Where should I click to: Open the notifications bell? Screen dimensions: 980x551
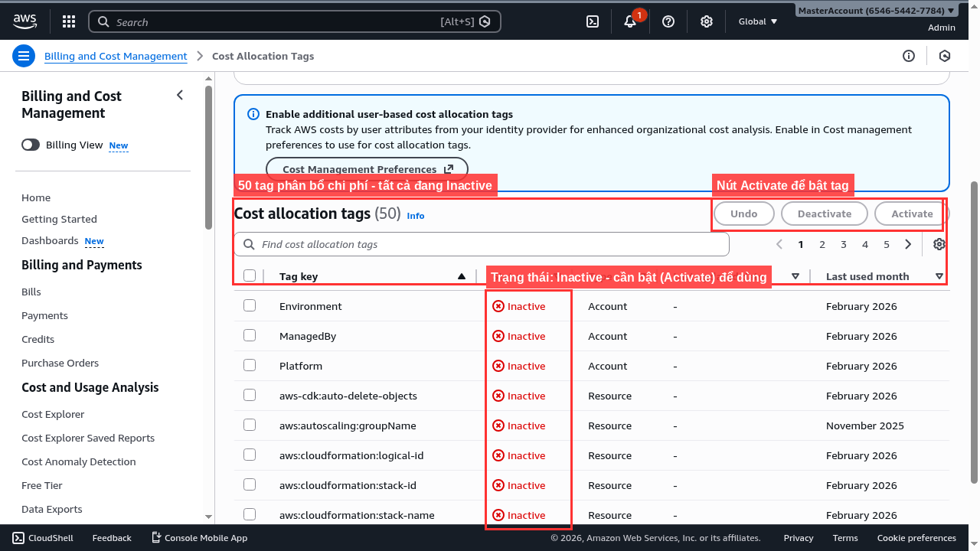point(630,21)
